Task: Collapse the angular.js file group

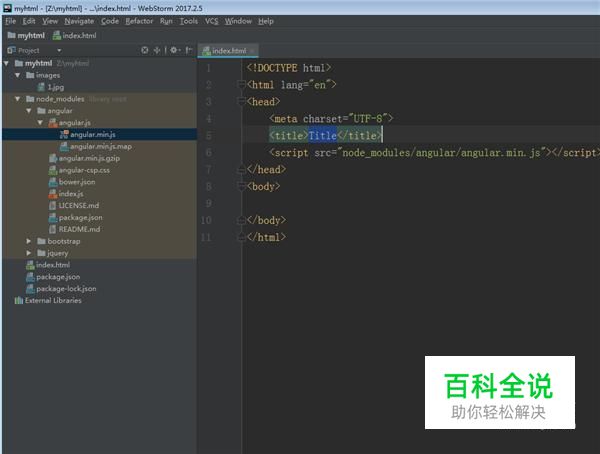Action: [x=41, y=122]
